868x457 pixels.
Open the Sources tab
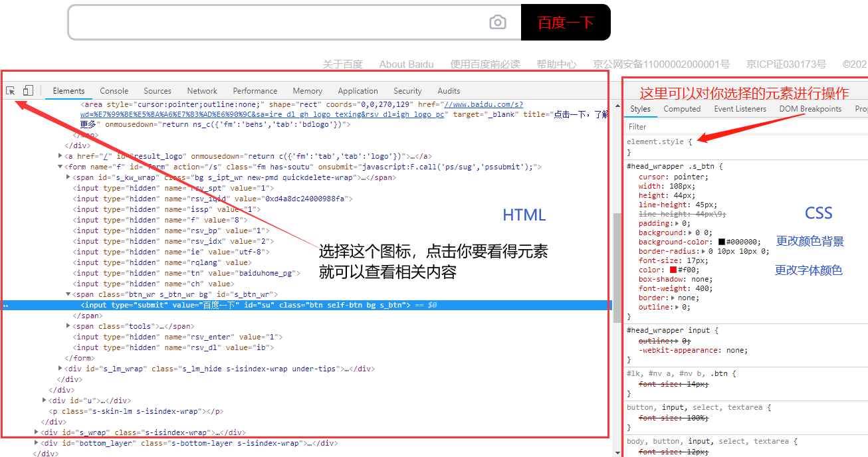158,91
